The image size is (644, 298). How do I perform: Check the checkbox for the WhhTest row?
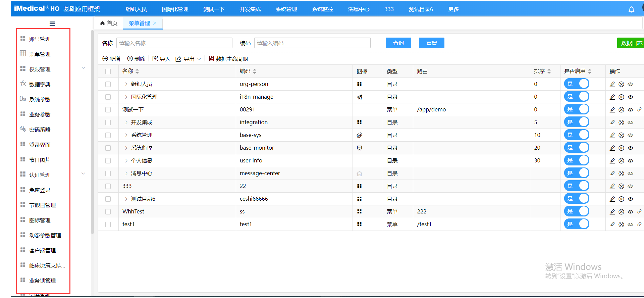(x=108, y=212)
